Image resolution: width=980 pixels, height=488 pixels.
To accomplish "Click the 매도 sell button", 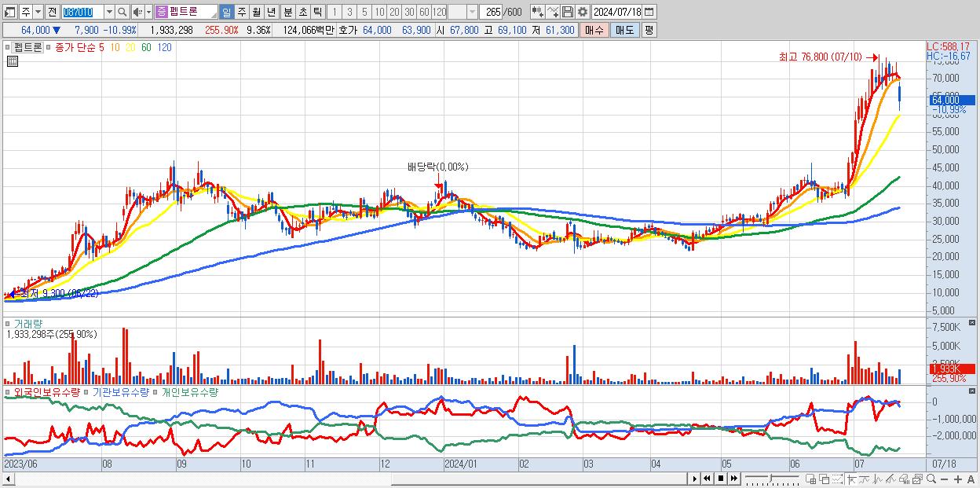I will 624,30.
